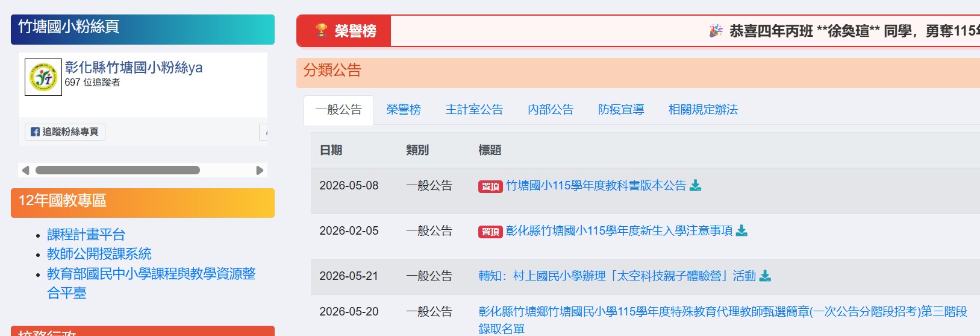Open 彰化縣竹塘國小粉絲ya page link
The image size is (980, 336).
[134, 67]
